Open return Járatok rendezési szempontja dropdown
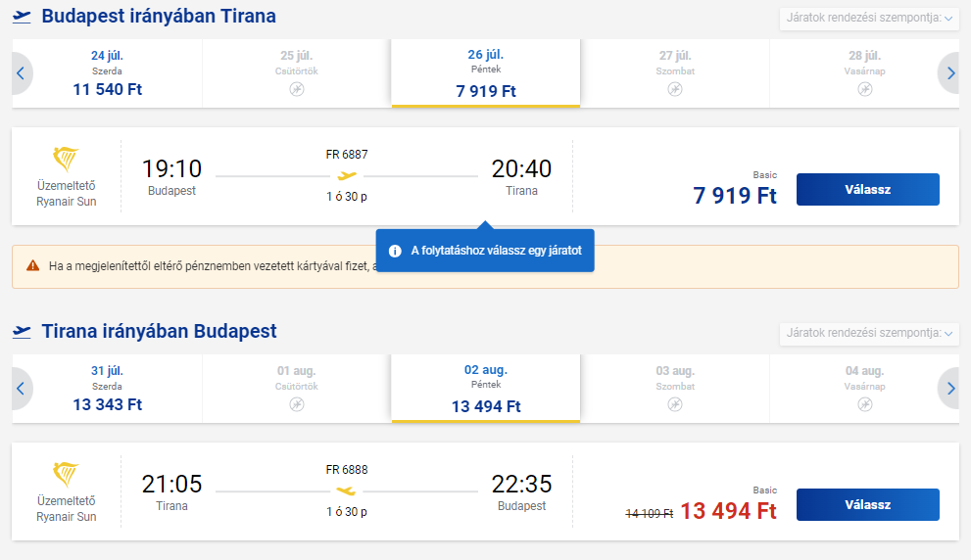This screenshot has width=971, height=560. 869,333
